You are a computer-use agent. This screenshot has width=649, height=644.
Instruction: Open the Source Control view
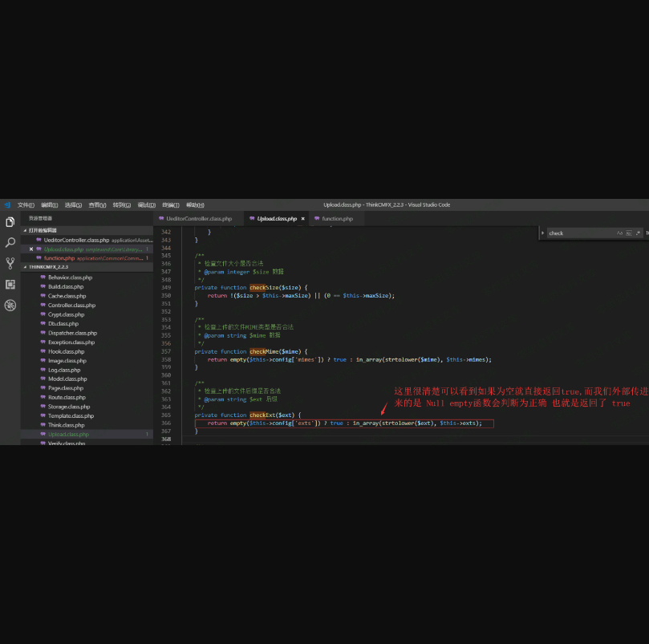click(x=10, y=263)
